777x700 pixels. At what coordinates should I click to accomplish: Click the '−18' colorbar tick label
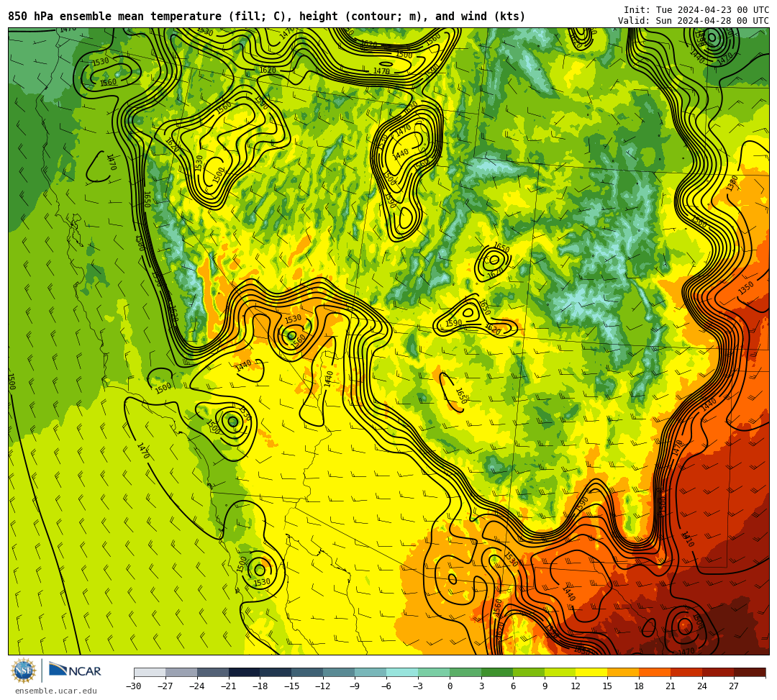coord(260,686)
